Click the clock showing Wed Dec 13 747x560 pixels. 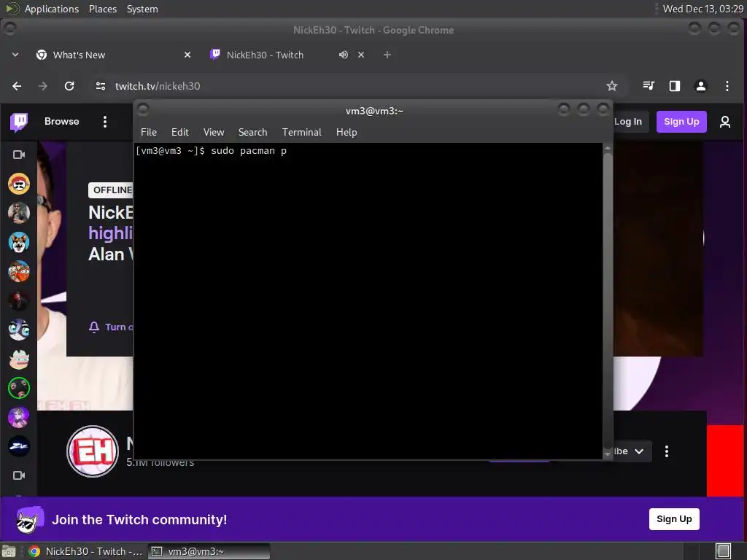coord(703,9)
